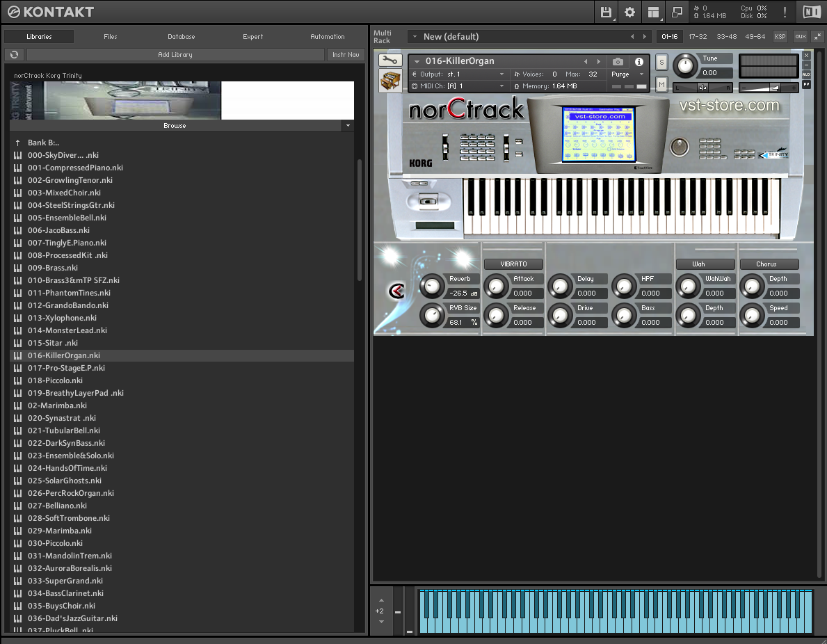The image size is (827, 644).
Task: Click the Add Library button
Action: [175, 54]
